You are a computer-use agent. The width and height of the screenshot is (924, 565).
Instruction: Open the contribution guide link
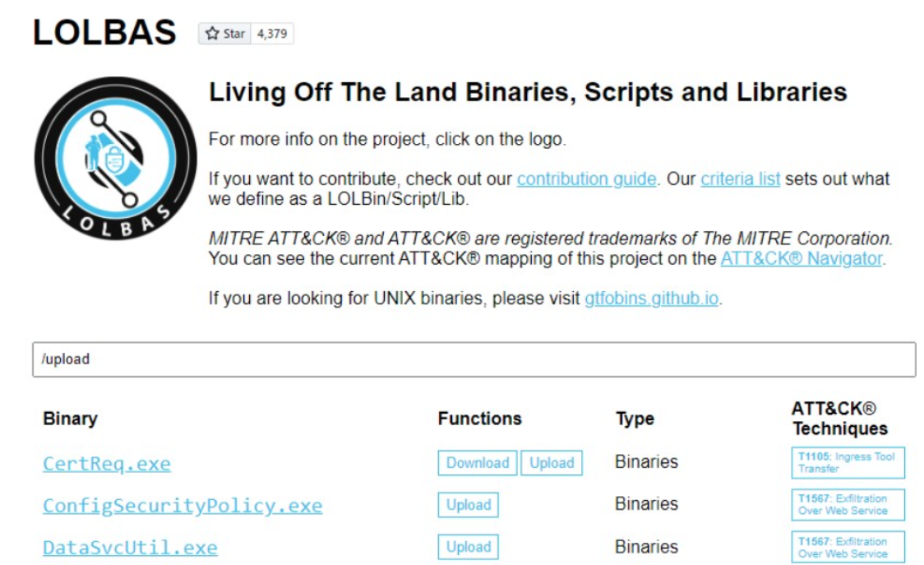586,178
